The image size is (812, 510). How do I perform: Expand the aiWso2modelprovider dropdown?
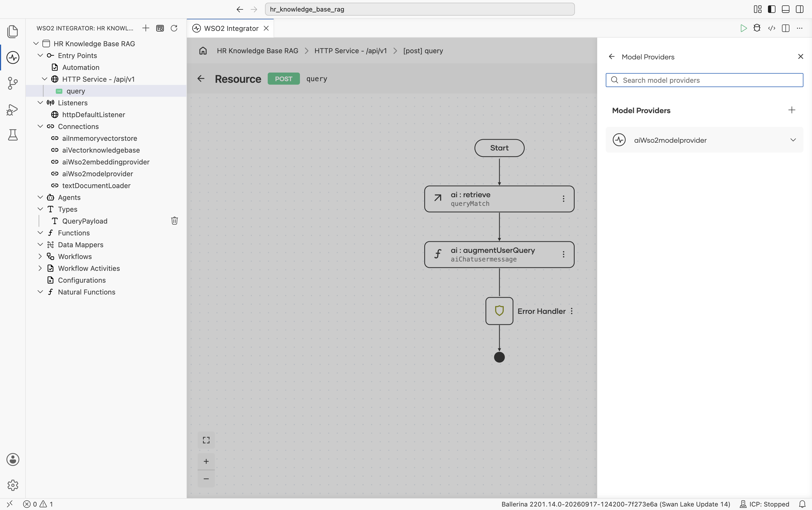coord(793,140)
